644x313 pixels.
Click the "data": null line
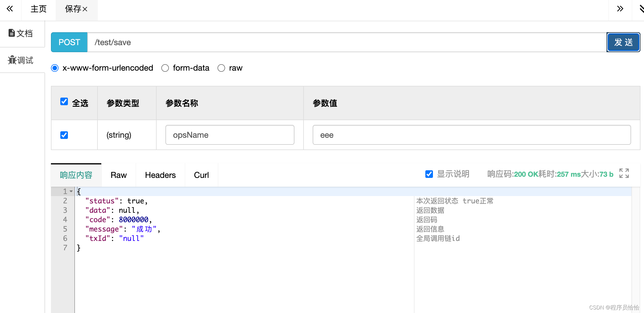tap(112, 210)
